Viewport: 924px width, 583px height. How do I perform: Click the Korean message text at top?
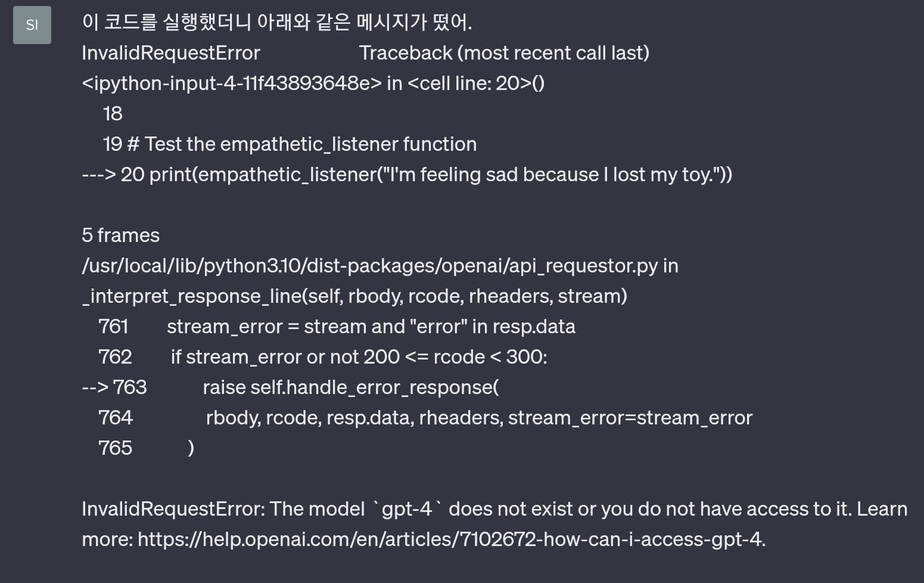pyautogui.click(x=276, y=23)
